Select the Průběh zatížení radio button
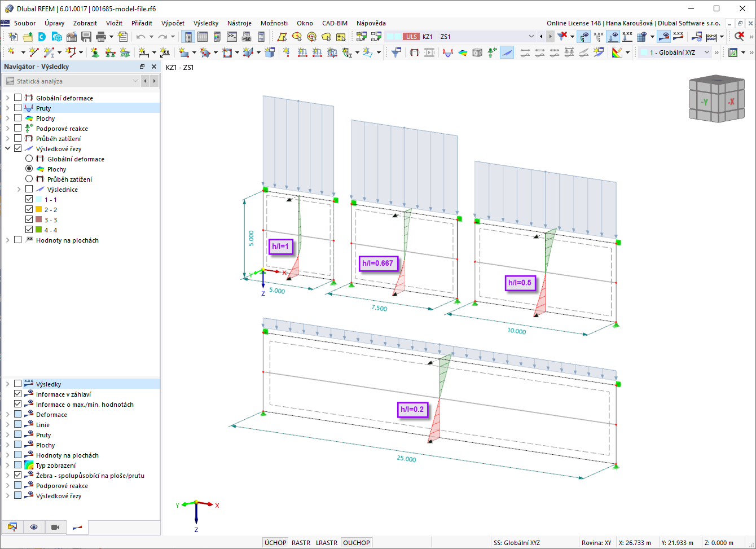 tap(29, 179)
